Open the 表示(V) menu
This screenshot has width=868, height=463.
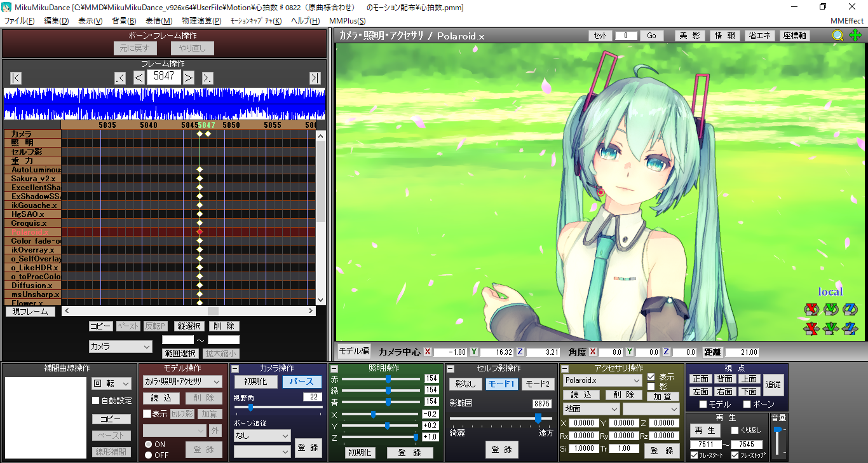[x=90, y=21]
